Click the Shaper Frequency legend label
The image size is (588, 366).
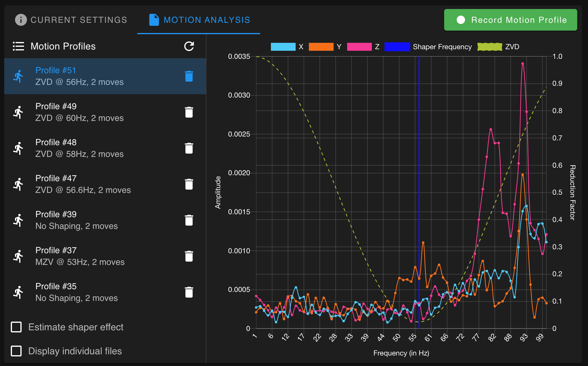(x=442, y=47)
